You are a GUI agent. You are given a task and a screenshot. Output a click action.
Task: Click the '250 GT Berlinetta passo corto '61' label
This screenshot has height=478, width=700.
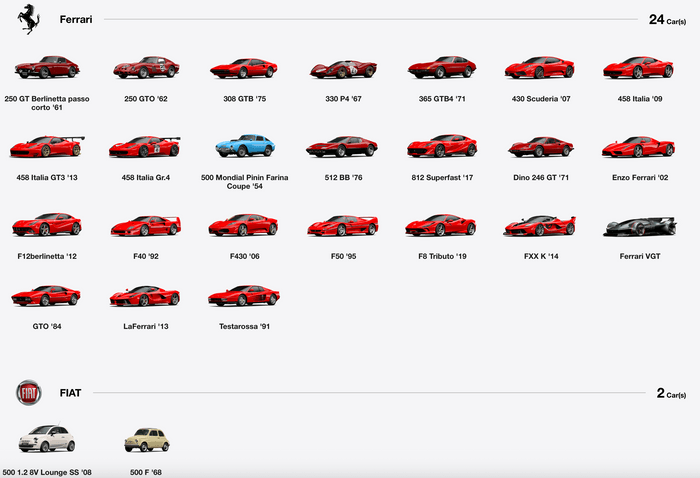47,103
